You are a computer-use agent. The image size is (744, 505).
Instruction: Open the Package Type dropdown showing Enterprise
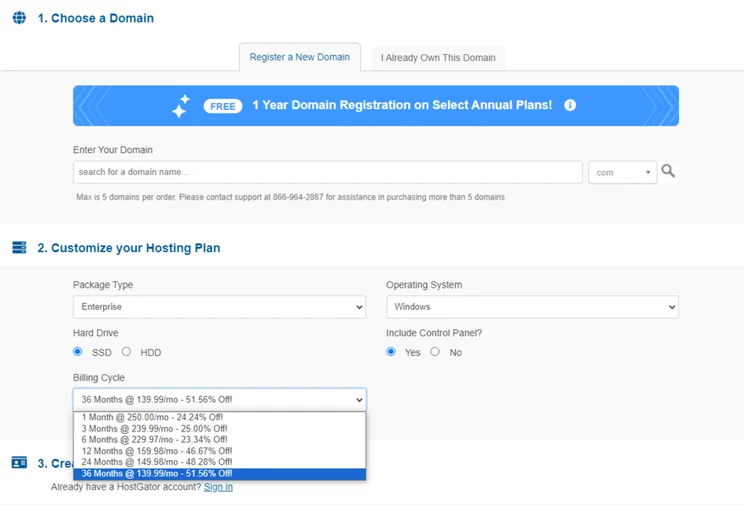[x=219, y=307]
